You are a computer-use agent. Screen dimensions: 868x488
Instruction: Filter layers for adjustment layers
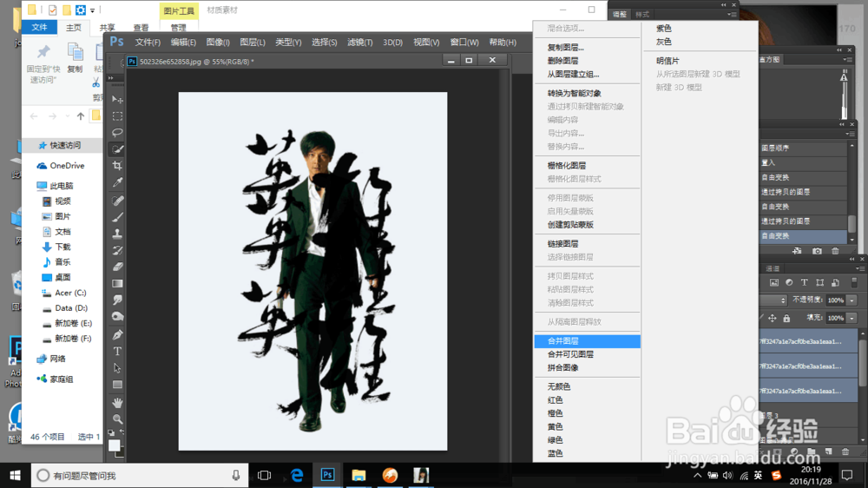[789, 282]
